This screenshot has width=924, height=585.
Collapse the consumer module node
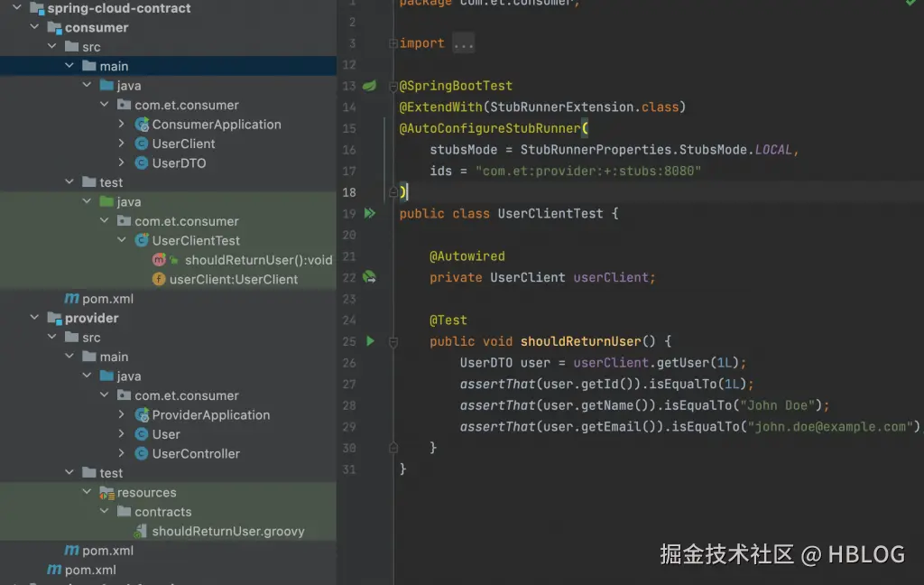point(34,27)
